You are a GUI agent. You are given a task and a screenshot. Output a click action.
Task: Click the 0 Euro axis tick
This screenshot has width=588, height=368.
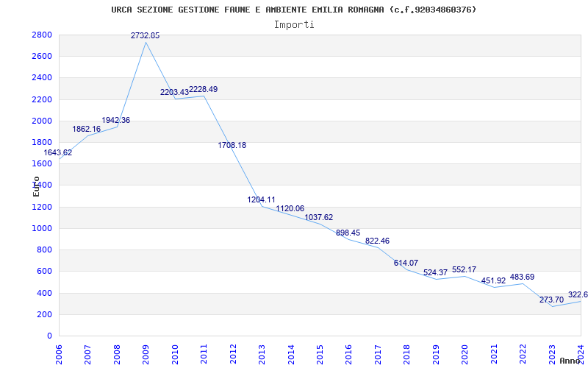tap(50, 336)
